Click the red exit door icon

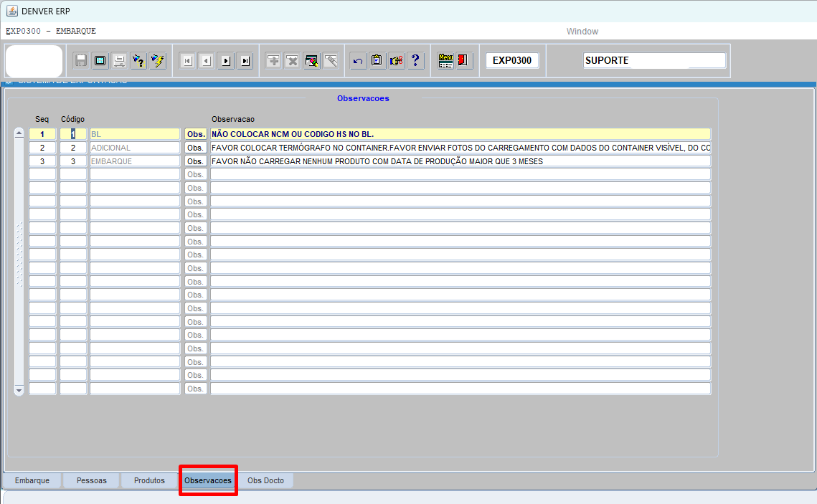pyautogui.click(x=463, y=61)
